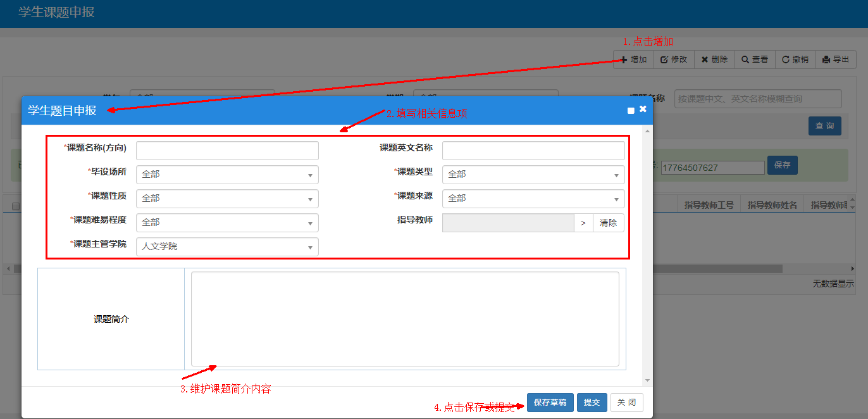Screen dimensions: 868x419
Task: Expand the 课题类型 dropdown
Action: click(533, 175)
